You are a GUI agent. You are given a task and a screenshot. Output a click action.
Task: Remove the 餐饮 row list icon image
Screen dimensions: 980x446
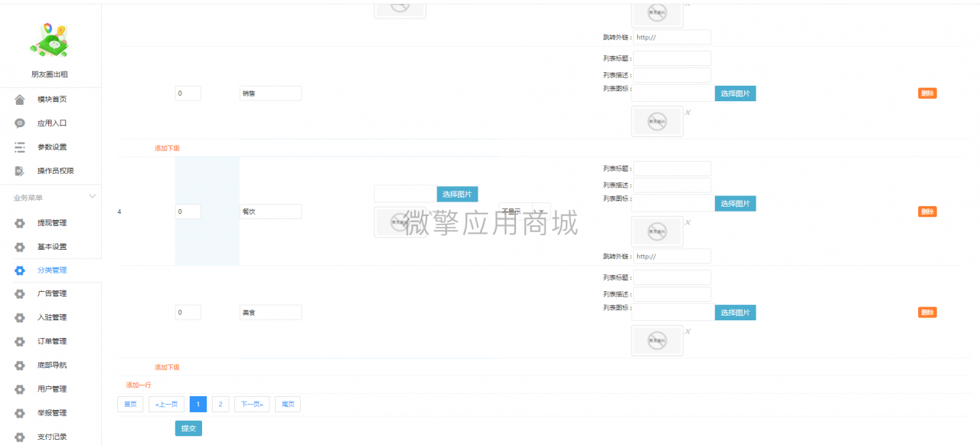[688, 222]
